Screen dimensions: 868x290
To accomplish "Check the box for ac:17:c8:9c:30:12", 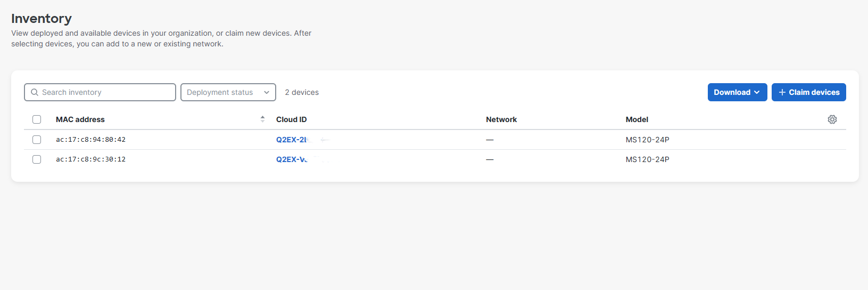I will coord(37,159).
